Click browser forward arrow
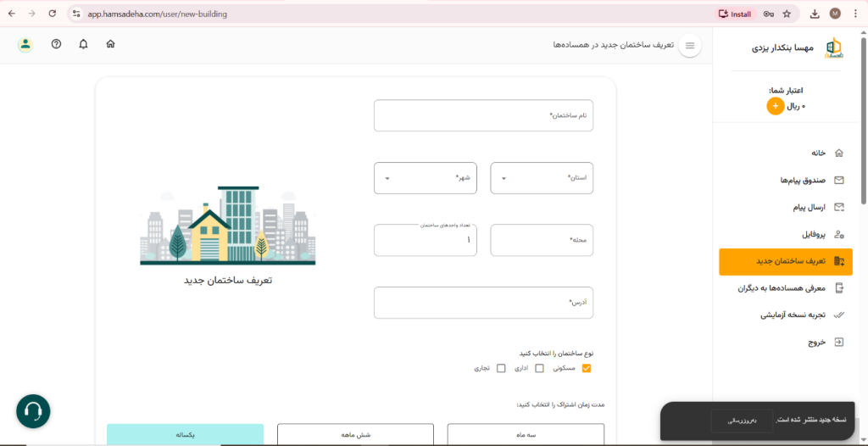This screenshot has width=868, height=446. [31, 14]
